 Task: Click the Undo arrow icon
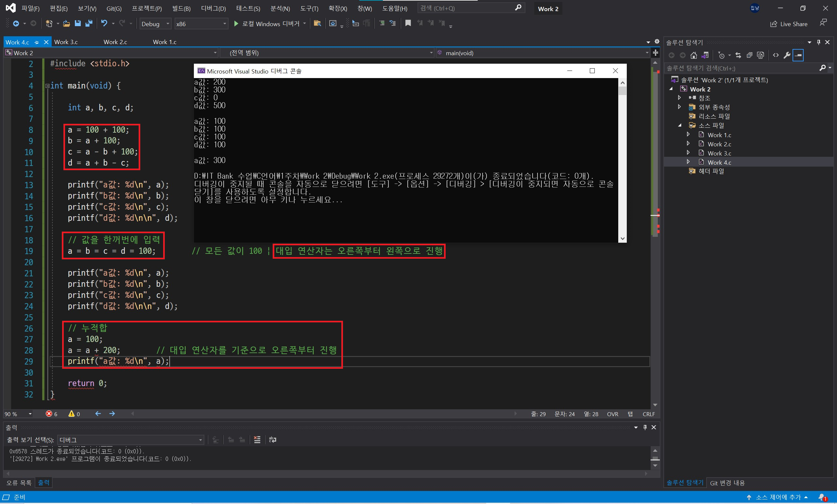point(104,24)
